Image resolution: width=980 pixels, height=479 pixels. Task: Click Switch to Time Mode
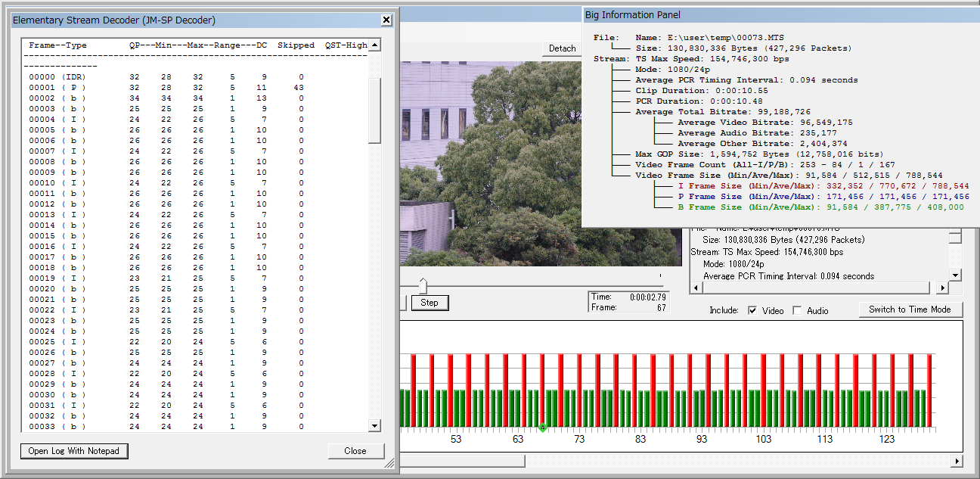click(x=910, y=309)
